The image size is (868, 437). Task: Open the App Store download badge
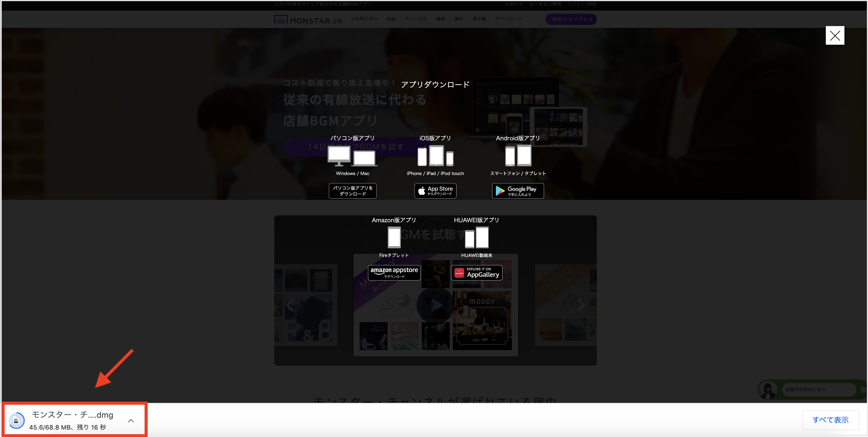coord(435,191)
